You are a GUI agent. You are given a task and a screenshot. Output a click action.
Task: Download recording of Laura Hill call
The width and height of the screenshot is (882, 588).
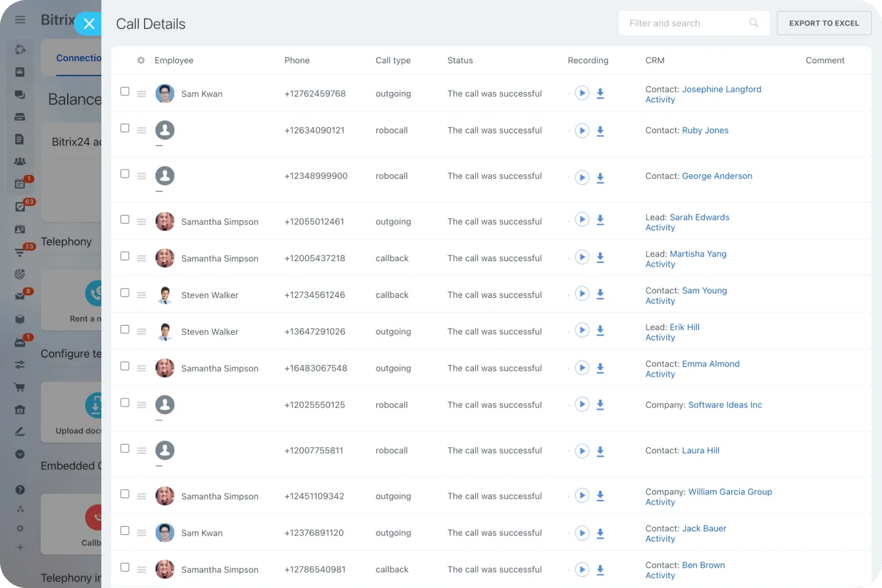[600, 451]
